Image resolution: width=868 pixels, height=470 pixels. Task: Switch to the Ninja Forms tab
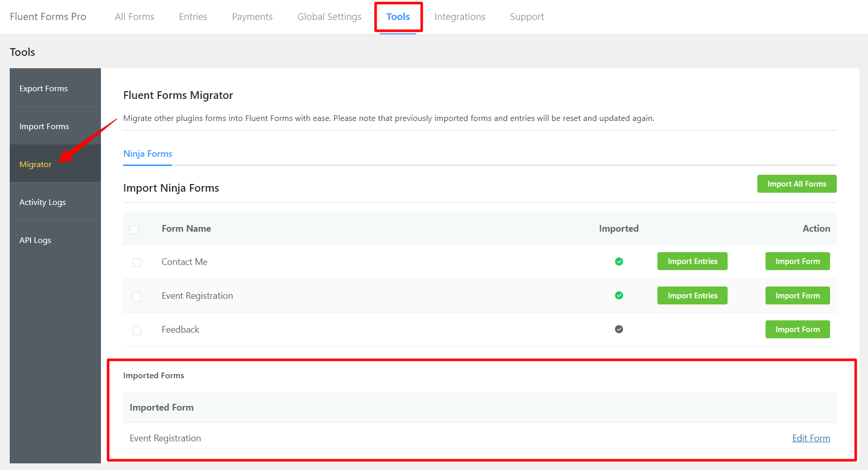point(148,154)
